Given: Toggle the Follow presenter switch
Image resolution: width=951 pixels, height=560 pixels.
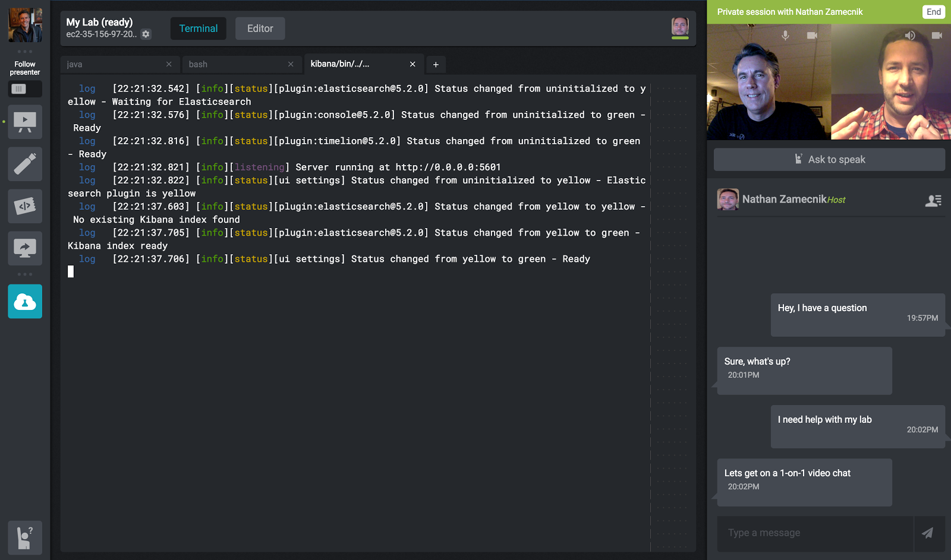Looking at the screenshot, I should pyautogui.click(x=25, y=89).
